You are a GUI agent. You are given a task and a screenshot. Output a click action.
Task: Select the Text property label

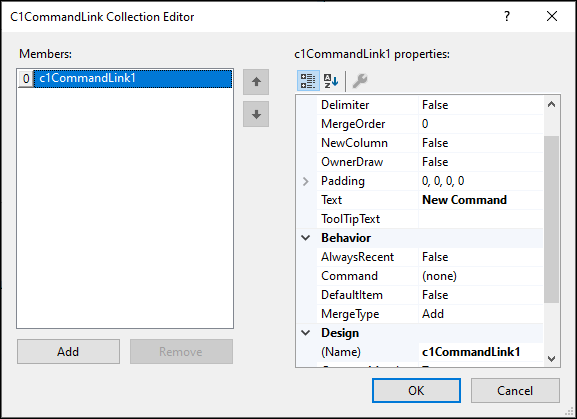(x=332, y=200)
